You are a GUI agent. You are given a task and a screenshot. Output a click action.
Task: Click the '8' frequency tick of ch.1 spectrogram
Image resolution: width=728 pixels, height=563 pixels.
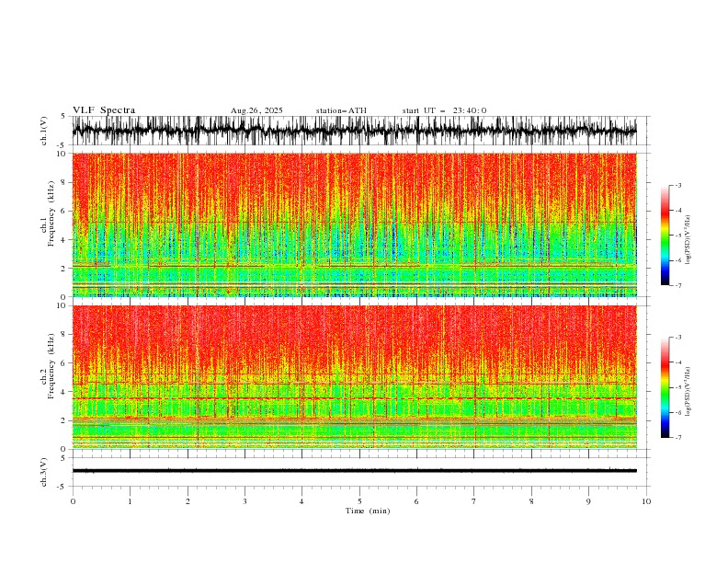coord(64,182)
